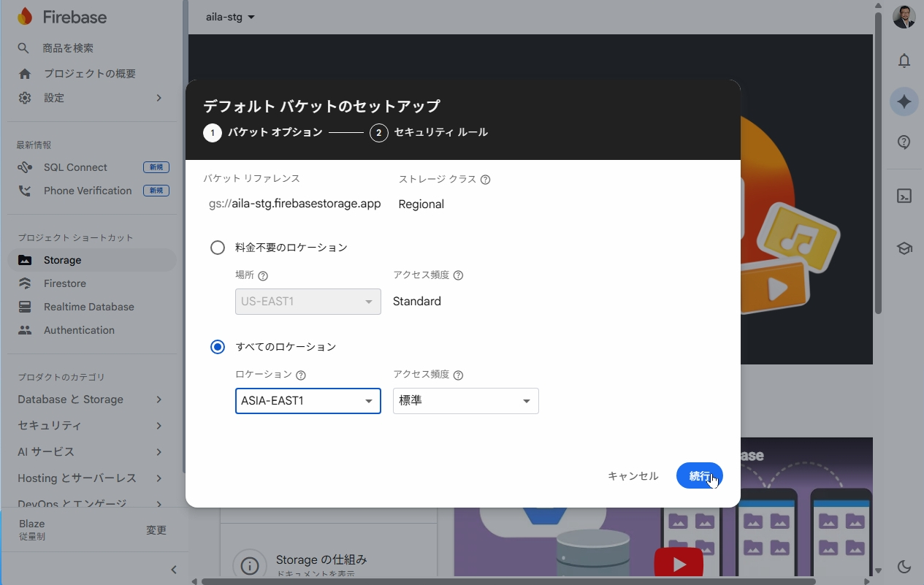Click the graduation cap learning icon

pos(904,248)
